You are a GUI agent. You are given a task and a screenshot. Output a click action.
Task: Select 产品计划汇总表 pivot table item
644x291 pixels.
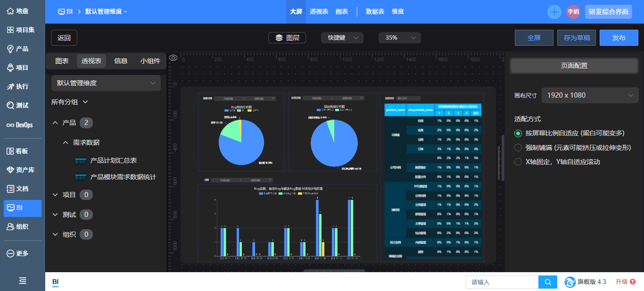pyautogui.click(x=107, y=161)
